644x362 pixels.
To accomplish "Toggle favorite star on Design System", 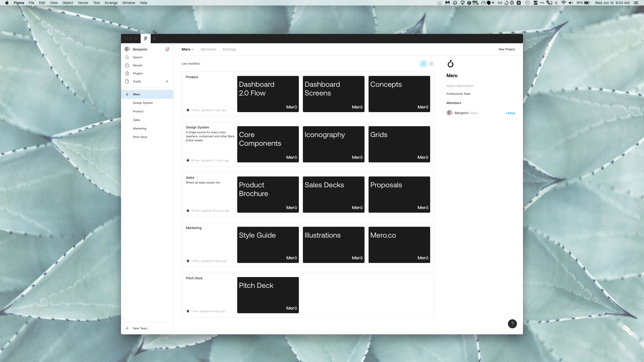I will coord(188,160).
